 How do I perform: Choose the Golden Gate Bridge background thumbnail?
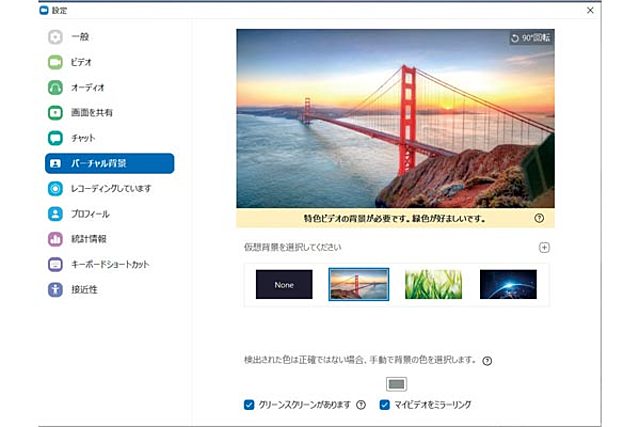click(359, 285)
